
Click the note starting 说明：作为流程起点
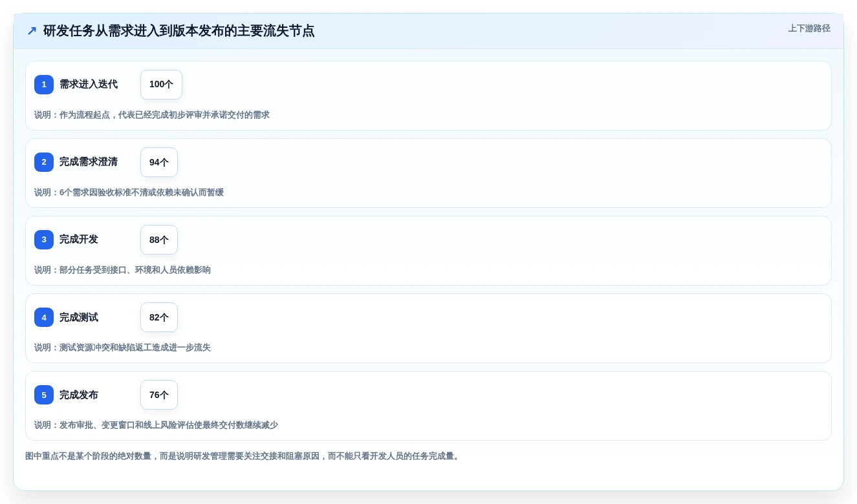(152, 115)
